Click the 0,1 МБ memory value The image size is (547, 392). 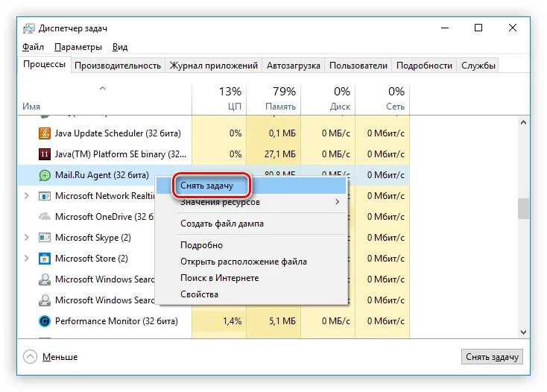pyautogui.click(x=282, y=133)
